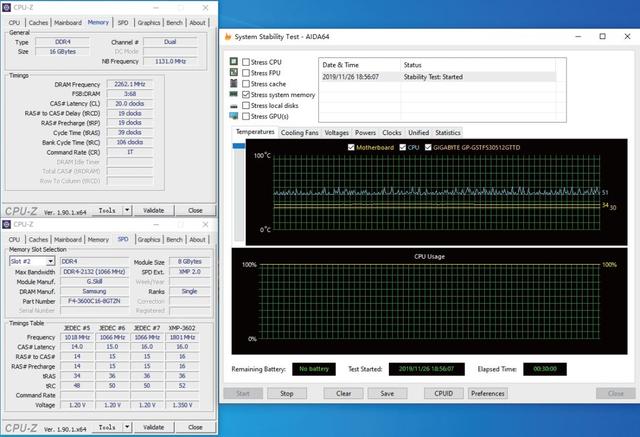Open Caches tab in top CPU-Z window
This screenshot has width=640, height=437.
tap(38, 23)
